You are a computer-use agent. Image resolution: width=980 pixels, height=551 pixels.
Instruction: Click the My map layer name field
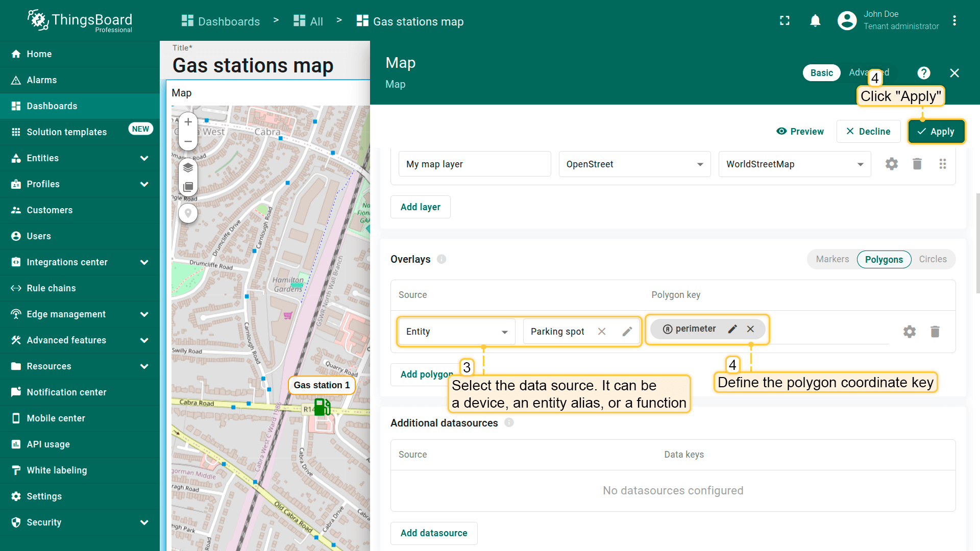point(474,164)
